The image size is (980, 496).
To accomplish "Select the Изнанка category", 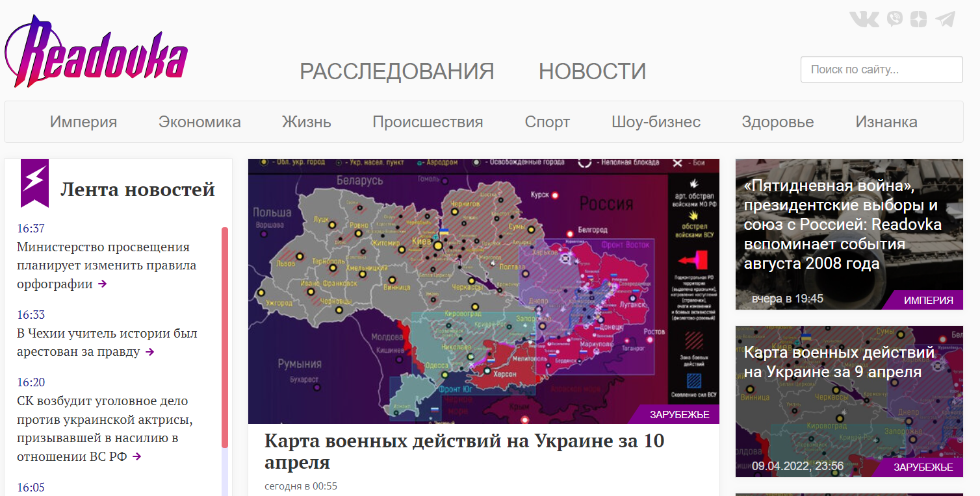I will click(x=886, y=121).
